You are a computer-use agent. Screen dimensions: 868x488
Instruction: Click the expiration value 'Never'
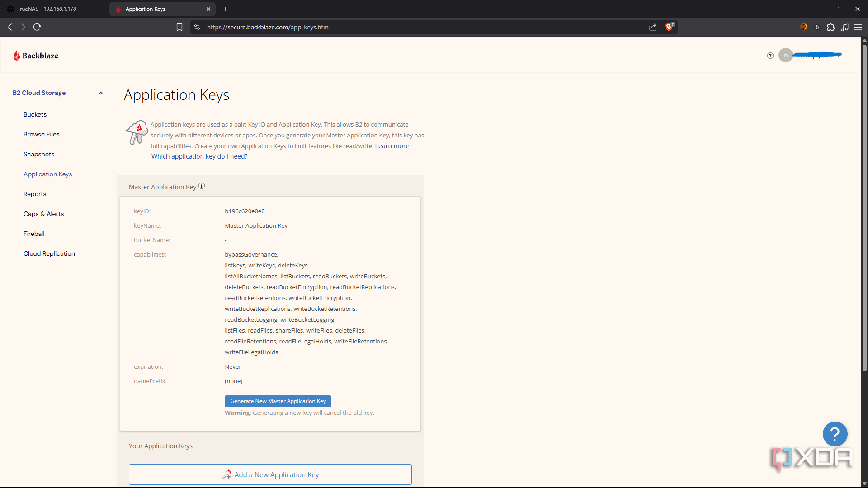[233, 366]
